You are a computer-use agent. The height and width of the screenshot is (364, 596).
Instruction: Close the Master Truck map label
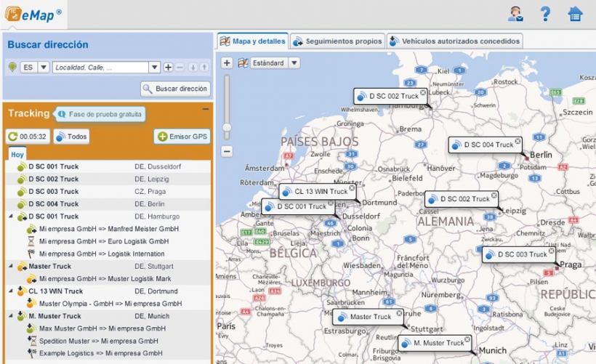pos(399,313)
